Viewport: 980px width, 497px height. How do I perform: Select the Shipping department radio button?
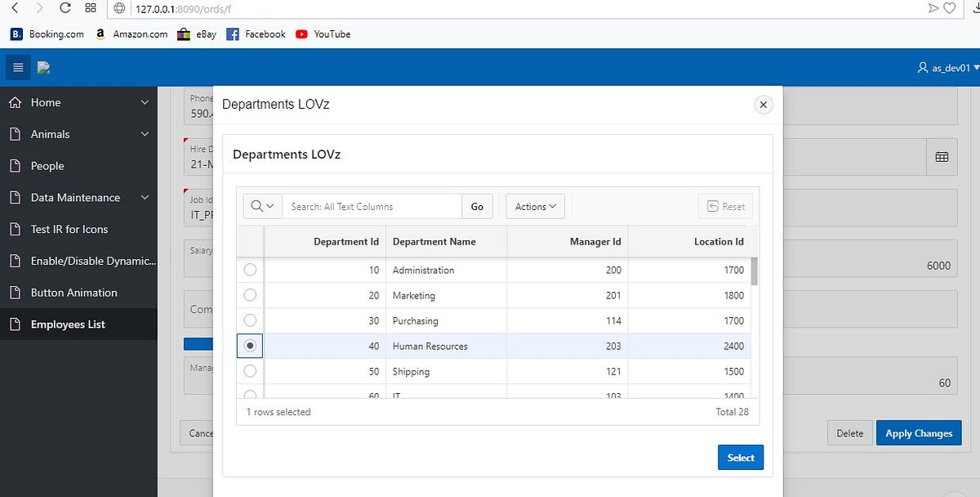click(x=250, y=370)
